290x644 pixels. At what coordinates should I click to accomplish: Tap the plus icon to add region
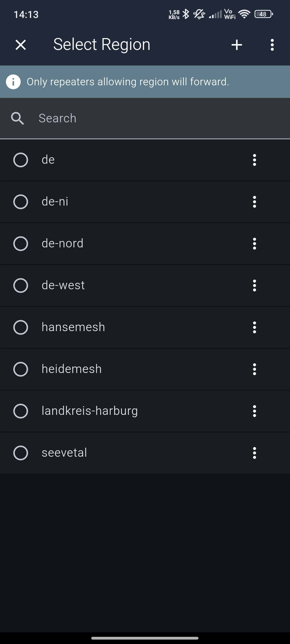(237, 45)
